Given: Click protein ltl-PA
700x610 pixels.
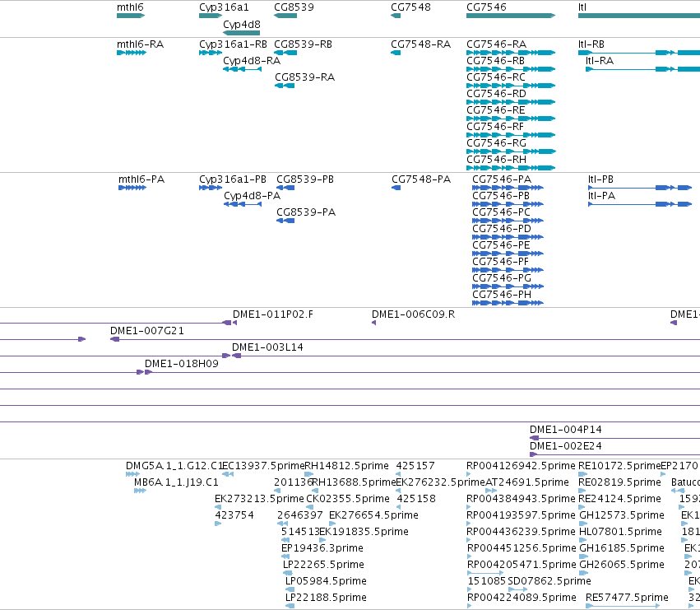Looking at the screenshot, I should pos(640,204).
